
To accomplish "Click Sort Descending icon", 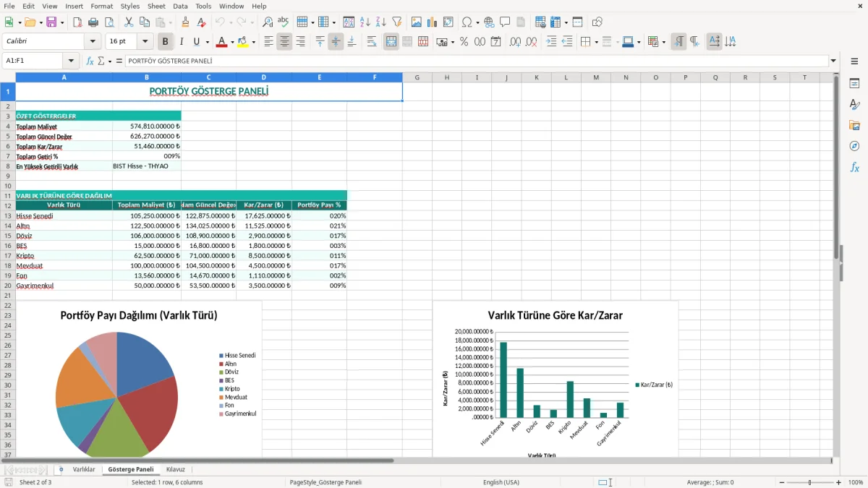I will point(380,22).
